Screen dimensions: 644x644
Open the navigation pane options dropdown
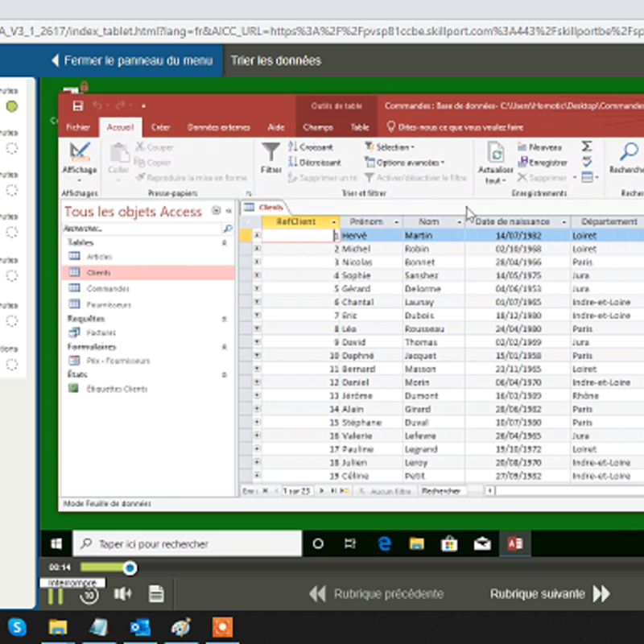(x=216, y=211)
